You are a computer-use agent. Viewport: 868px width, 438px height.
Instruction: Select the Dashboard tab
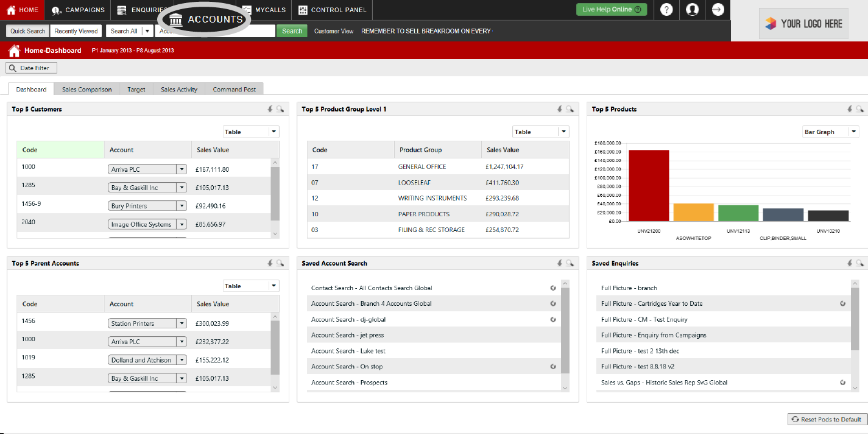[x=31, y=90]
